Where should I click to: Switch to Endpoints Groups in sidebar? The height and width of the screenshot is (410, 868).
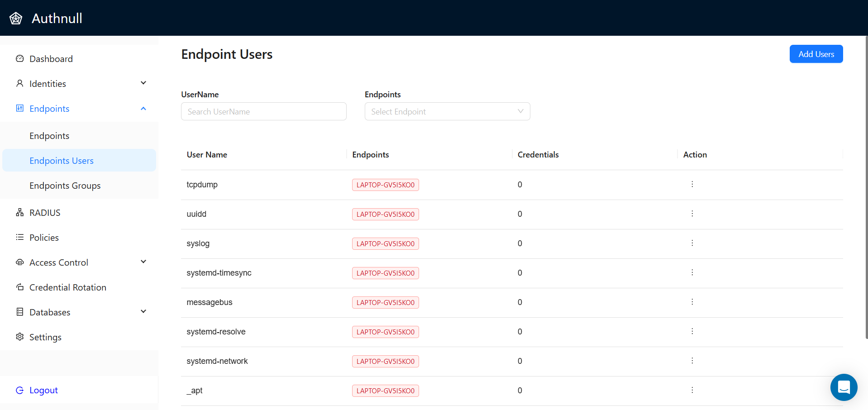coord(65,185)
